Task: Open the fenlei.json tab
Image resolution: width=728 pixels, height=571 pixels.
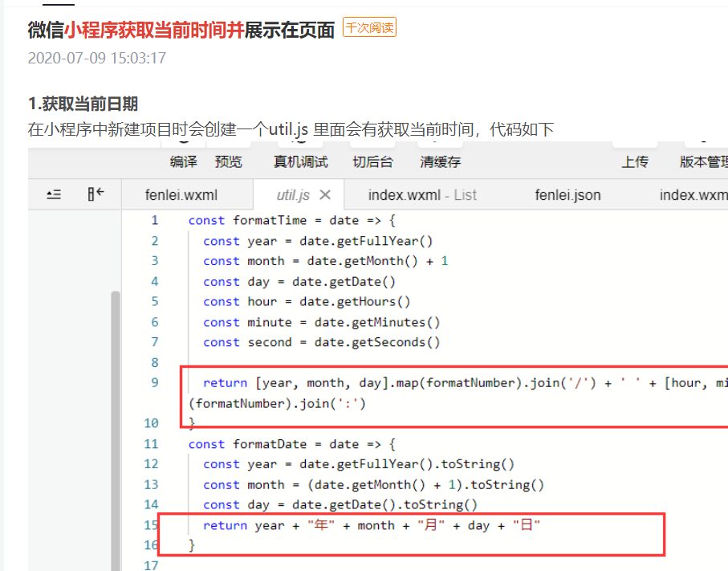Action: (567, 194)
